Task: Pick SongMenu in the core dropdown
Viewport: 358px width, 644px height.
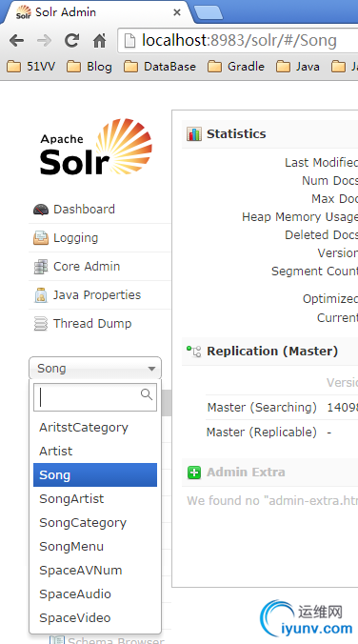Action: tap(95, 547)
